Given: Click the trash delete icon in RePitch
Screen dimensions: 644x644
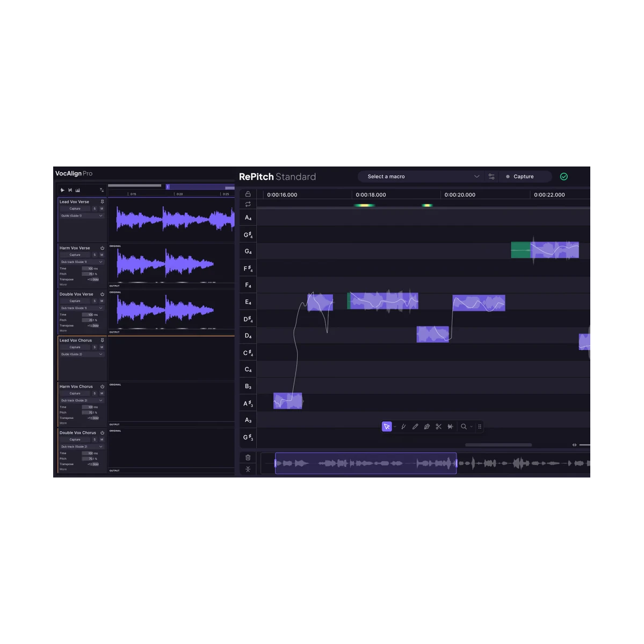Looking at the screenshot, I should pyautogui.click(x=248, y=458).
